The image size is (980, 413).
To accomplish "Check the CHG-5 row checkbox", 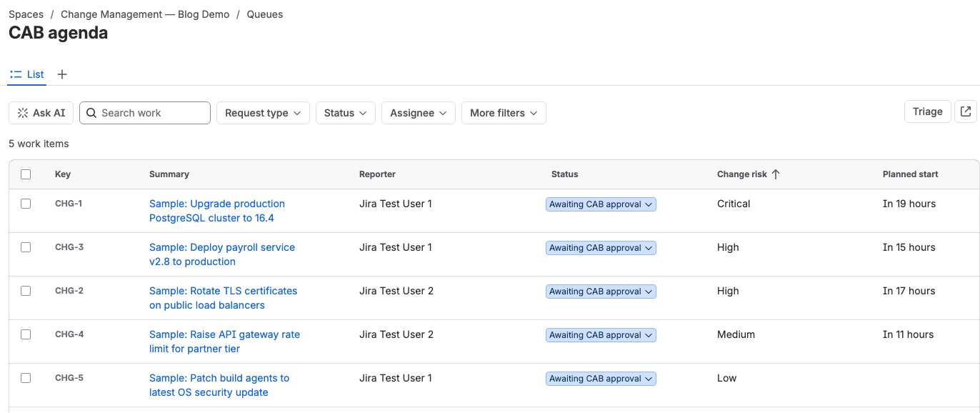I will click(26, 378).
